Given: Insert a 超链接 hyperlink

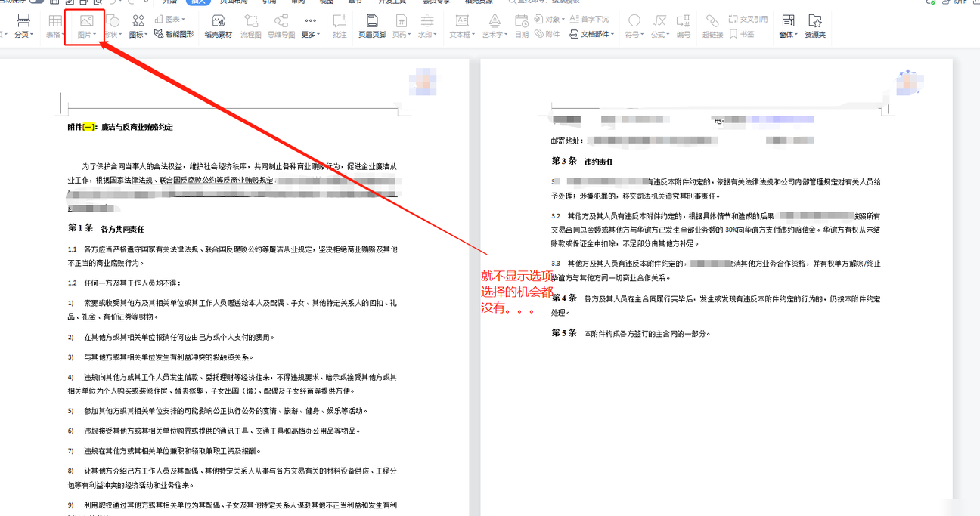Looking at the screenshot, I should point(712,26).
